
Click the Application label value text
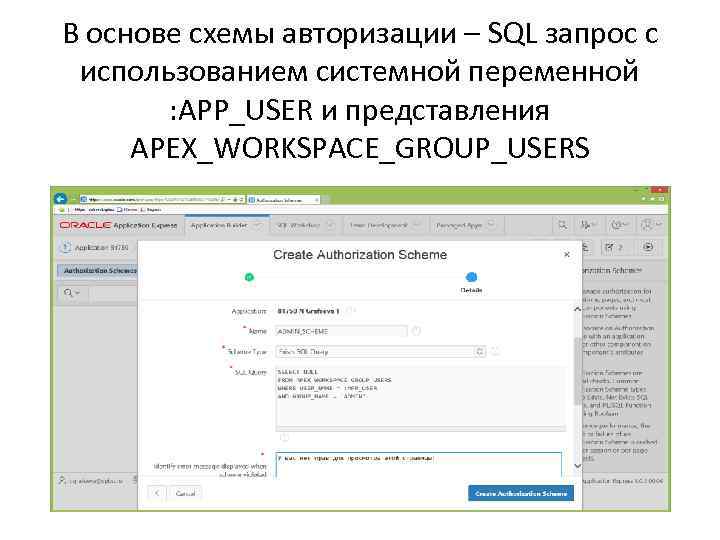click(308, 311)
